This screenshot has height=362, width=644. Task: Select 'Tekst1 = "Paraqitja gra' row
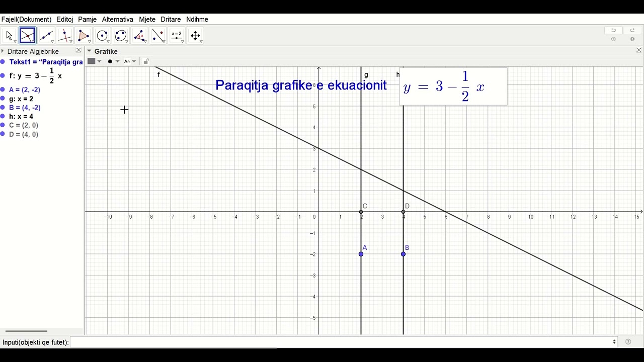(x=46, y=62)
